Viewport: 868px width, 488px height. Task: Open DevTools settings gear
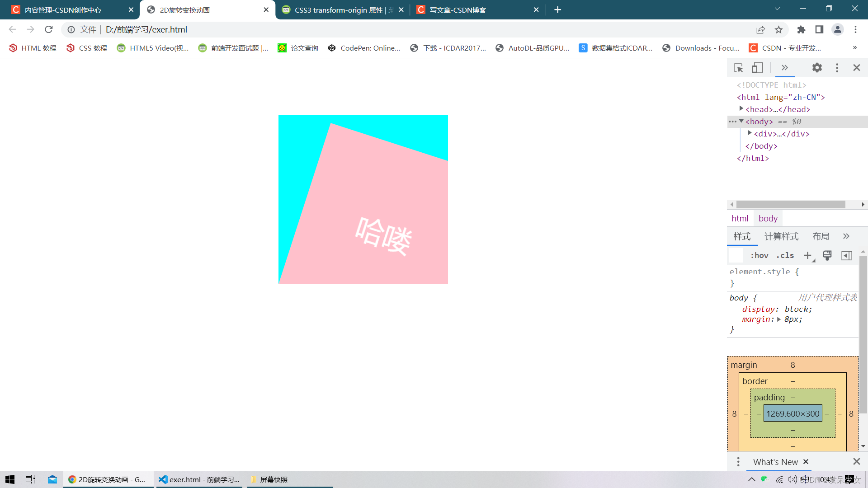point(817,68)
